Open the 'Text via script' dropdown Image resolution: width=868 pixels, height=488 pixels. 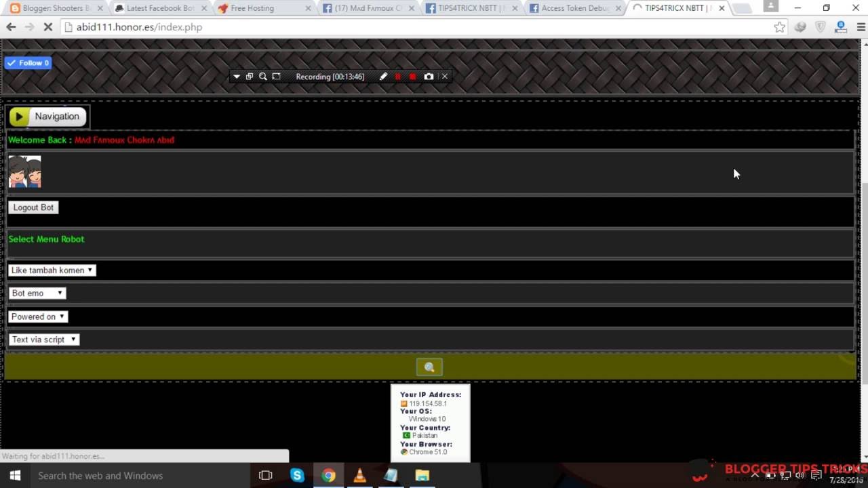[44, 340]
